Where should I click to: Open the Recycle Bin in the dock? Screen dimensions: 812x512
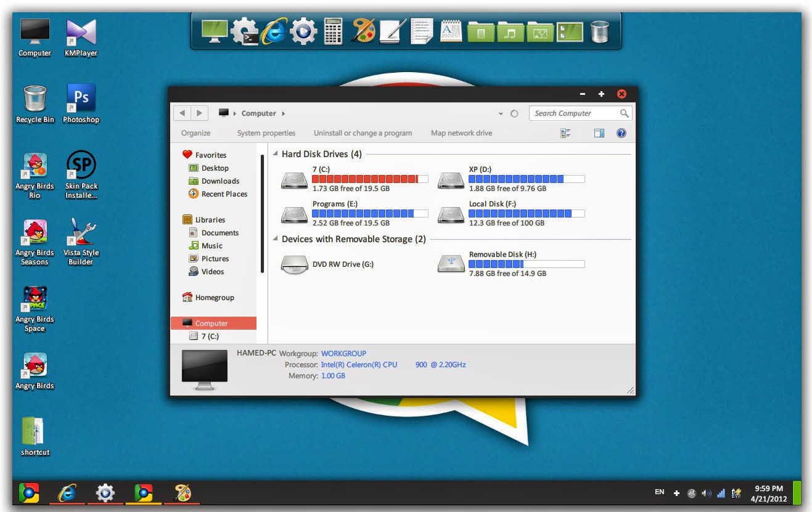pos(599,31)
